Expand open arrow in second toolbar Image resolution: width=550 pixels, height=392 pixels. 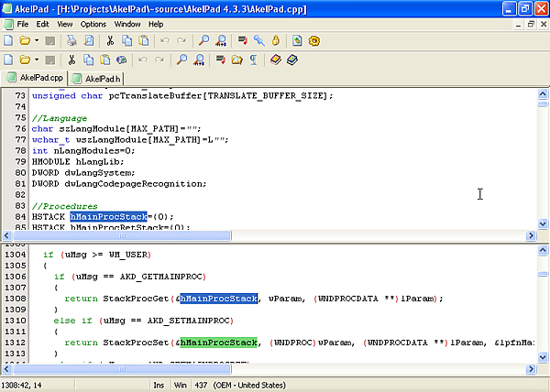[37, 60]
